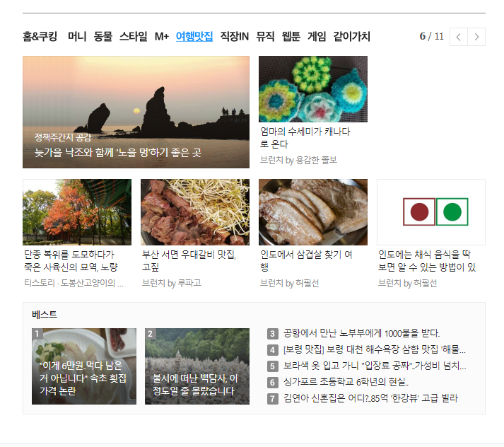Screen dimensions: 504x447
Task: Select the 동물 tab
Action: pyautogui.click(x=103, y=36)
